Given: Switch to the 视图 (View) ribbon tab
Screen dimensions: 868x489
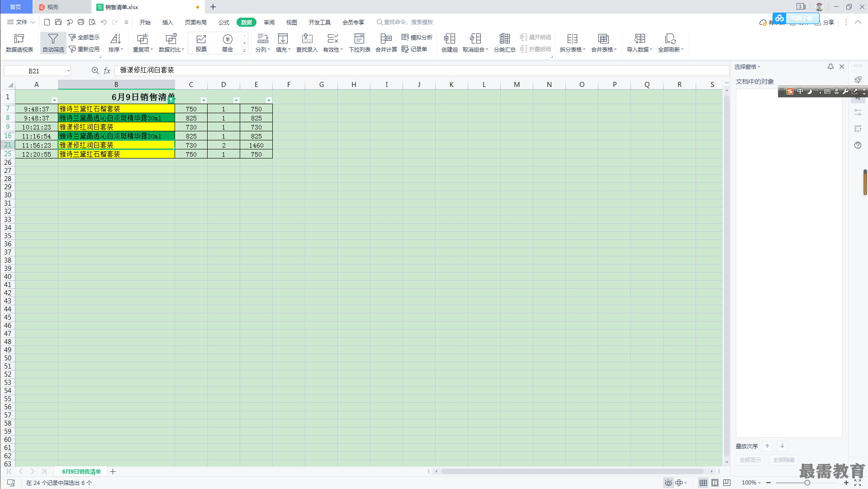Looking at the screenshot, I should [x=291, y=22].
